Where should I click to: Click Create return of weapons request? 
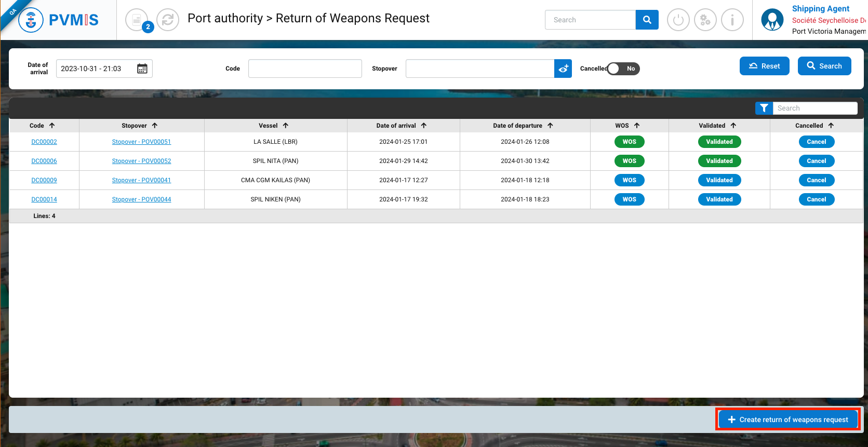[x=788, y=419]
